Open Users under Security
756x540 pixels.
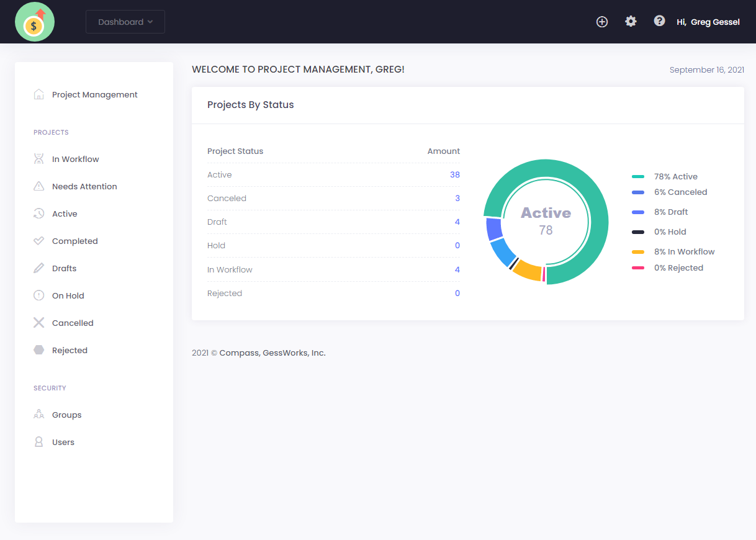pos(63,442)
